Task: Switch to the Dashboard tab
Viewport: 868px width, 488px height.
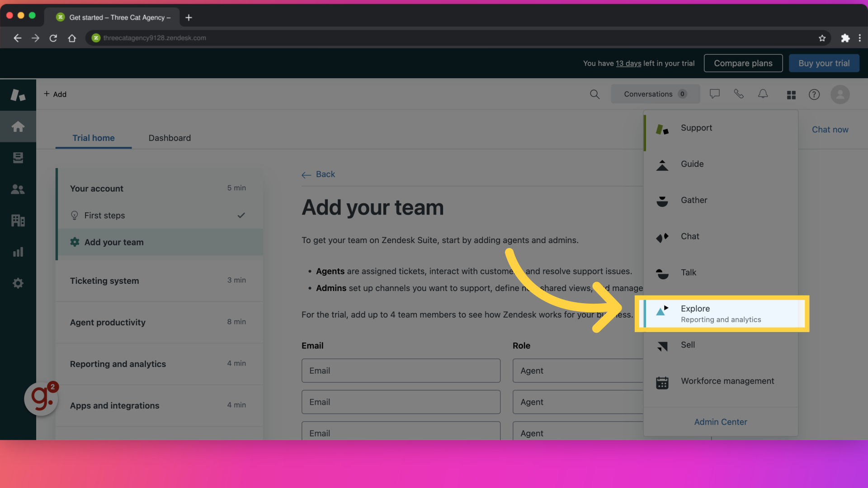Action: coord(170,137)
